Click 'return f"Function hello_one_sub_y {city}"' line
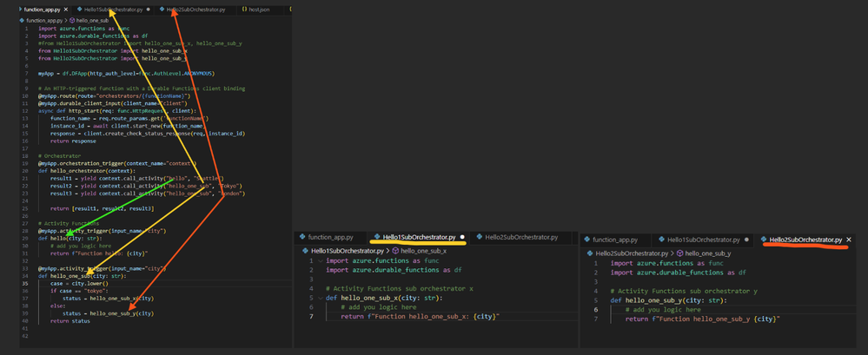Screen dimensions: 868x355 [x=703, y=319]
